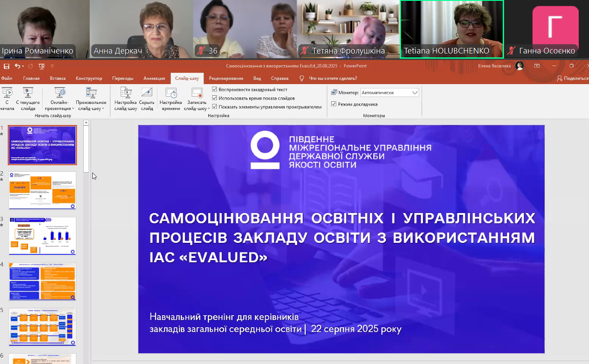Image resolution: width=589 pixels, height=364 pixels.
Task: Click muted mic icon for Тетяна Фролушкіна
Action: 304,50
